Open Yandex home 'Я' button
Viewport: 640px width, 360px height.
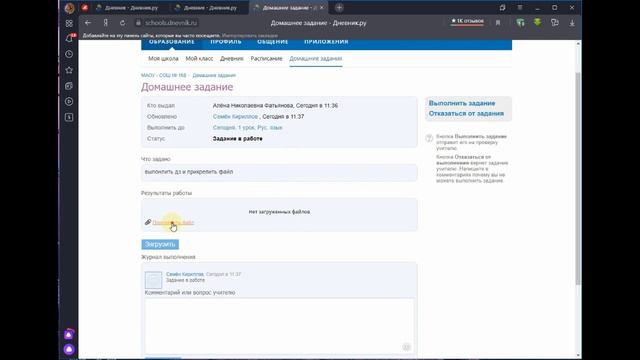(106, 23)
